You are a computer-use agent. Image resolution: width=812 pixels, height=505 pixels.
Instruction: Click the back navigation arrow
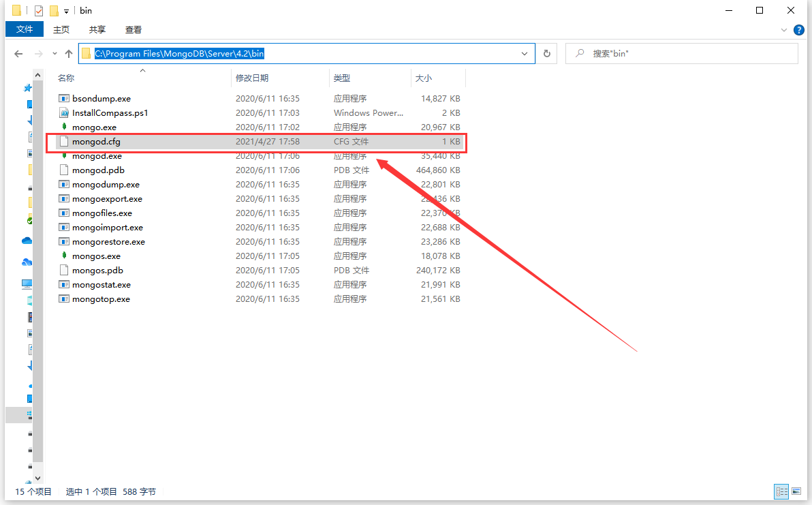coord(18,53)
